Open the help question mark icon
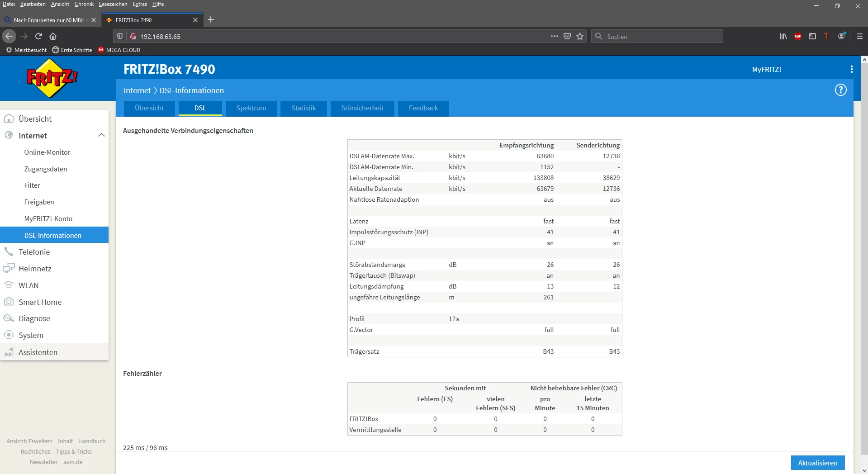Image resolution: width=868 pixels, height=474 pixels. coord(840,90)
